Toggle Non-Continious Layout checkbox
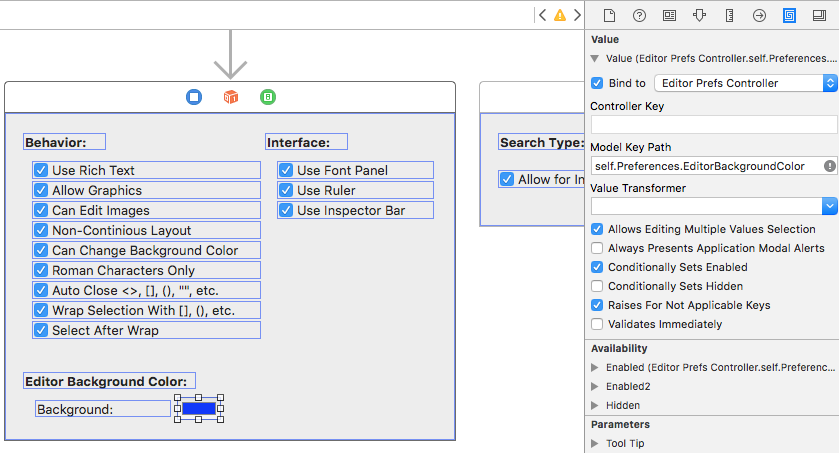 41,231
